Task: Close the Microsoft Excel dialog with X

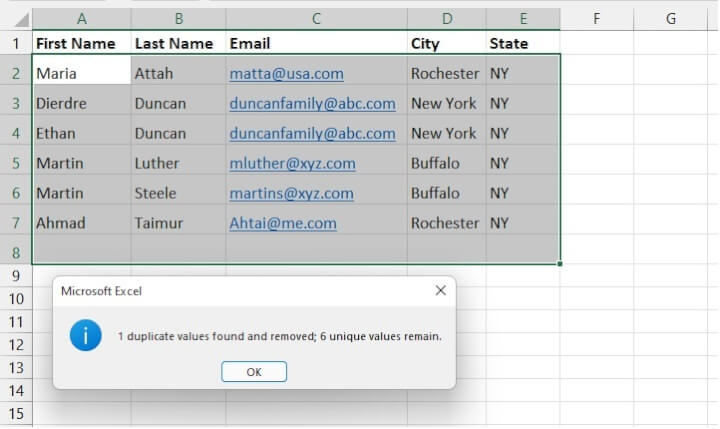Action: pyautogui.click(x=440, y=291)
